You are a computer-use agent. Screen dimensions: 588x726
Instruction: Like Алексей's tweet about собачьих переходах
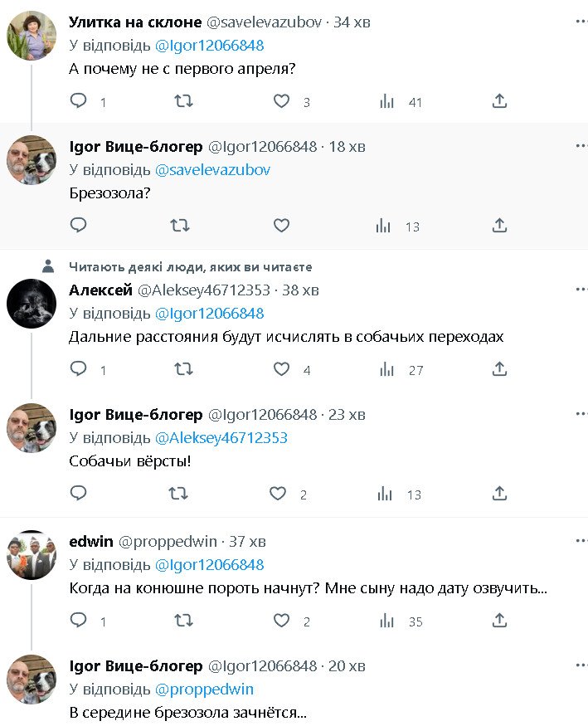tap(282, 369)
